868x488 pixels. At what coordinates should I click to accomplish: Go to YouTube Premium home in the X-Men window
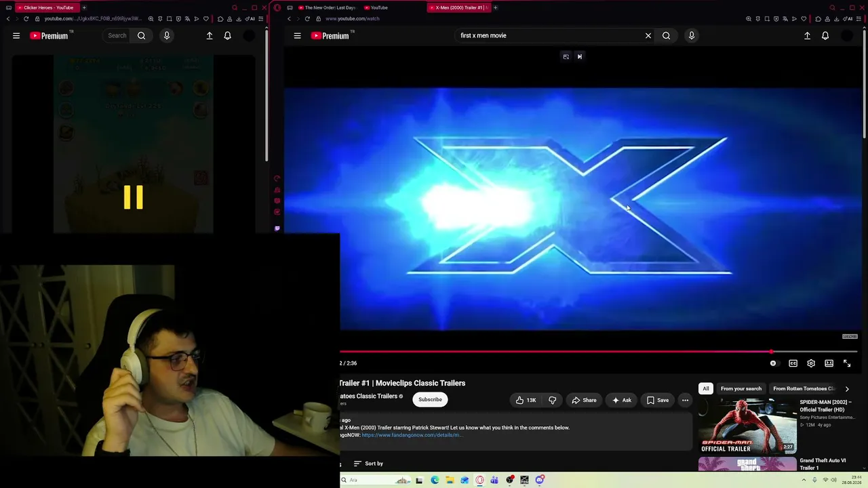coord(330,36)
